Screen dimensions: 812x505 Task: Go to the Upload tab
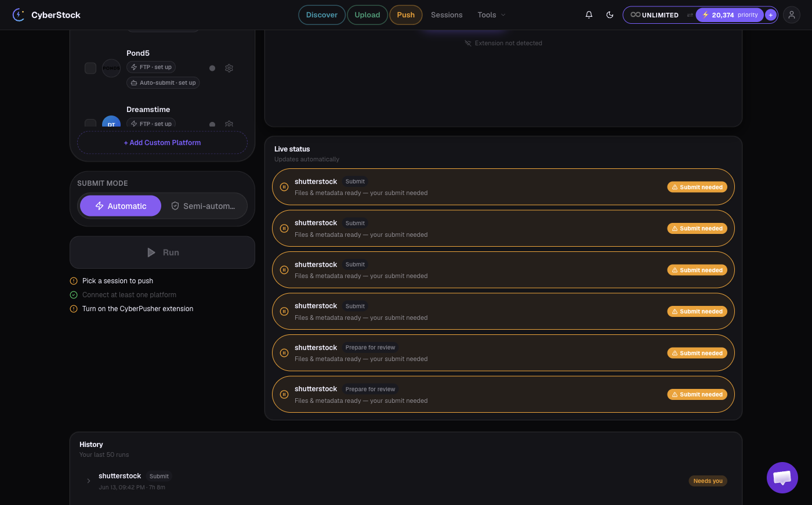pos(367,15)
